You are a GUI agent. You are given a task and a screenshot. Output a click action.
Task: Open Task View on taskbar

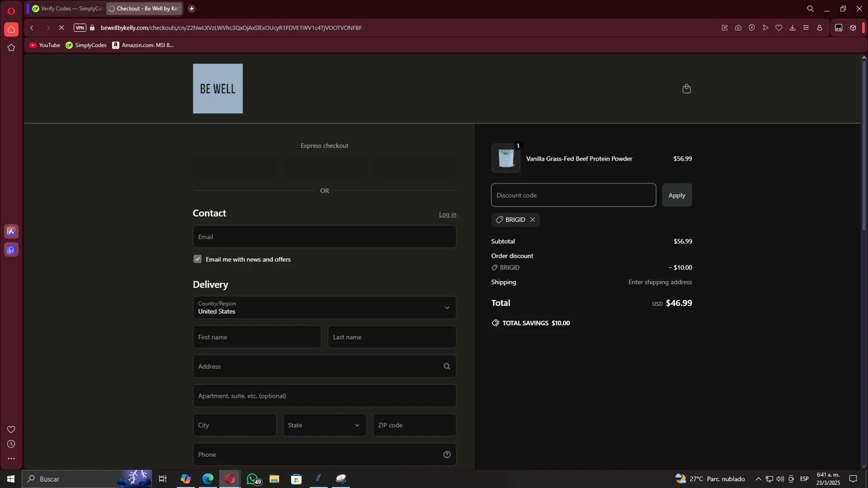point(163,479)
